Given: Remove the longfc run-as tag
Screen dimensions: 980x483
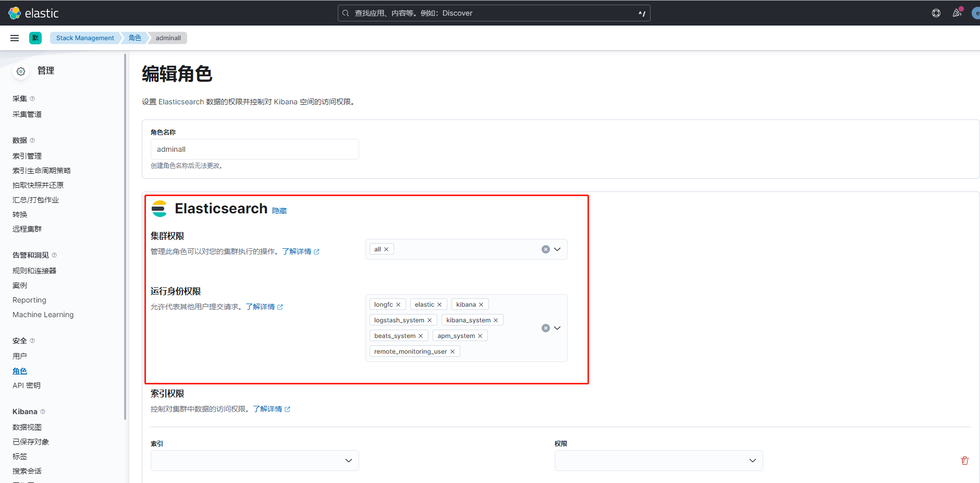Looking at the screenshot, I should point(398,305).
